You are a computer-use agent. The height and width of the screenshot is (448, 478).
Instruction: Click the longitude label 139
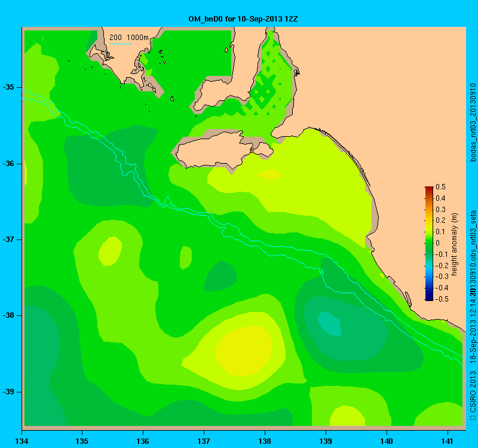pyautogui.click(x=326, y=441)
